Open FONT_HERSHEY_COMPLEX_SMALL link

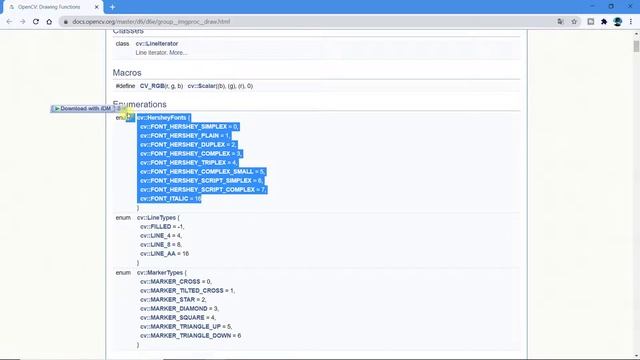click(x=197, y=171)
